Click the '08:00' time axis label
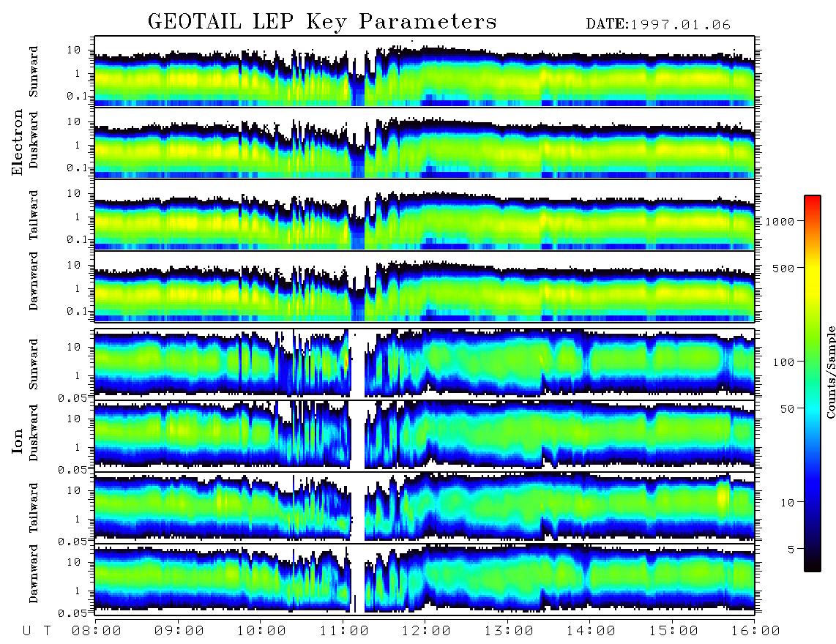Screen dimensions: 836x644 tap(96, 631)
